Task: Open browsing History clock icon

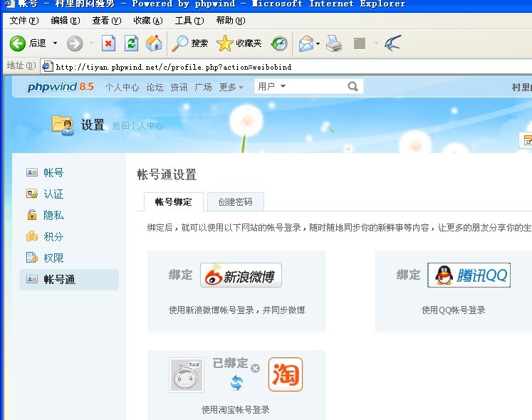Action: pyautogui.click(x=279, y=43)
